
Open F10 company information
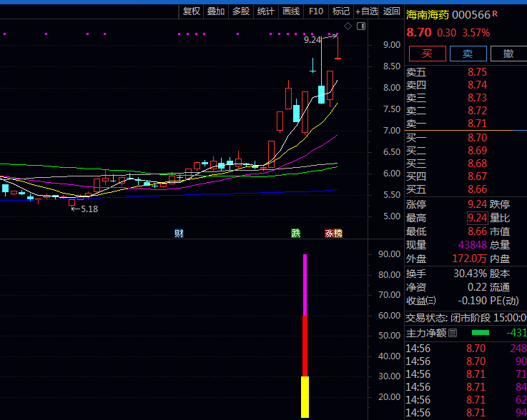click(315, 11)
